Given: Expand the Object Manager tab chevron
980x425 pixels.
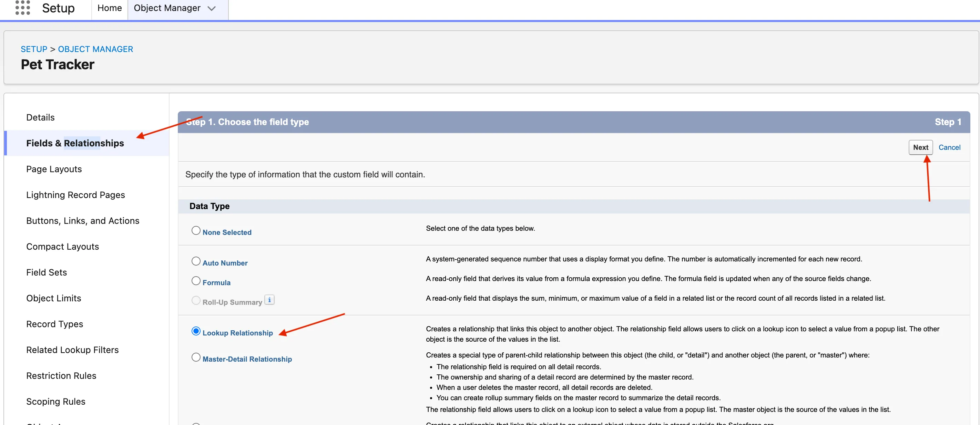Looking at the screenshot, I should (x=212, y=8).
